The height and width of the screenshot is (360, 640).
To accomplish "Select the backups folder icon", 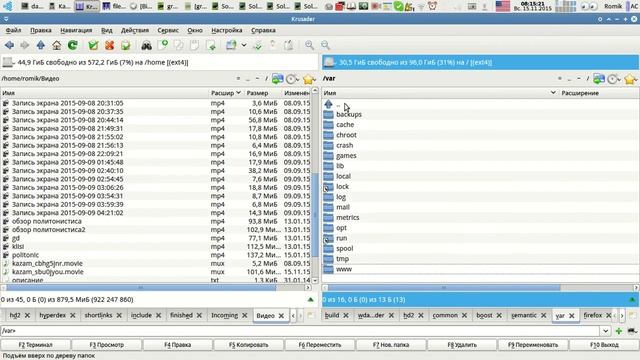I will point(329,115).
